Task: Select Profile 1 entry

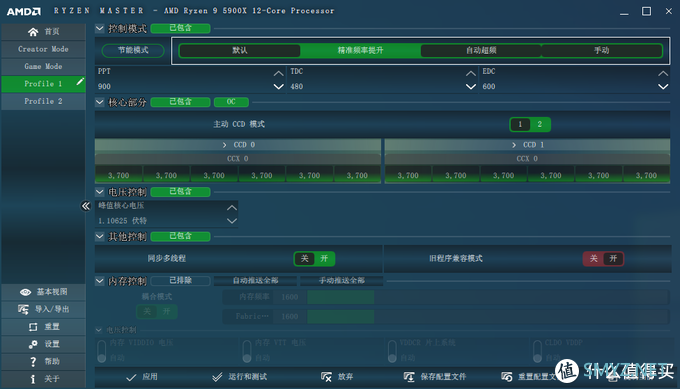Action: tap(43, 84)
